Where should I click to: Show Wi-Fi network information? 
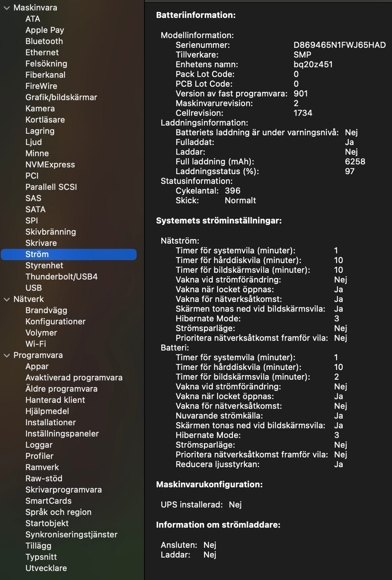click(36, 344)
